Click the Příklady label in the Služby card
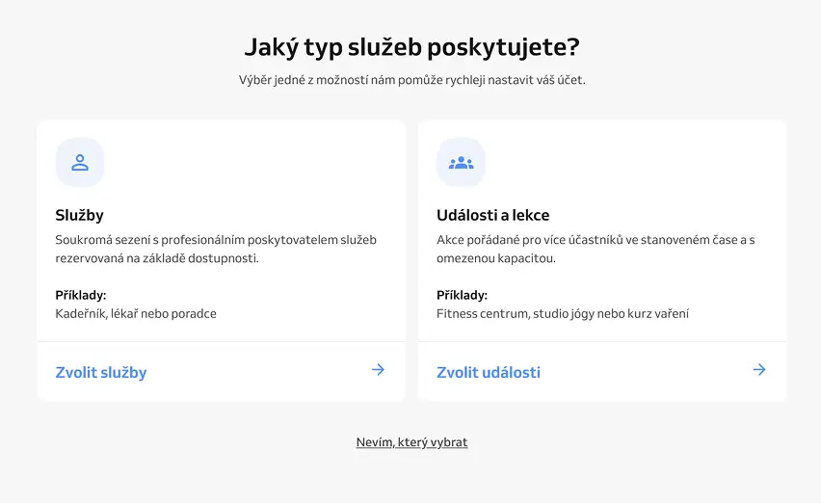The height and width of the screenshot is (504, 821). tap(81, 295)
